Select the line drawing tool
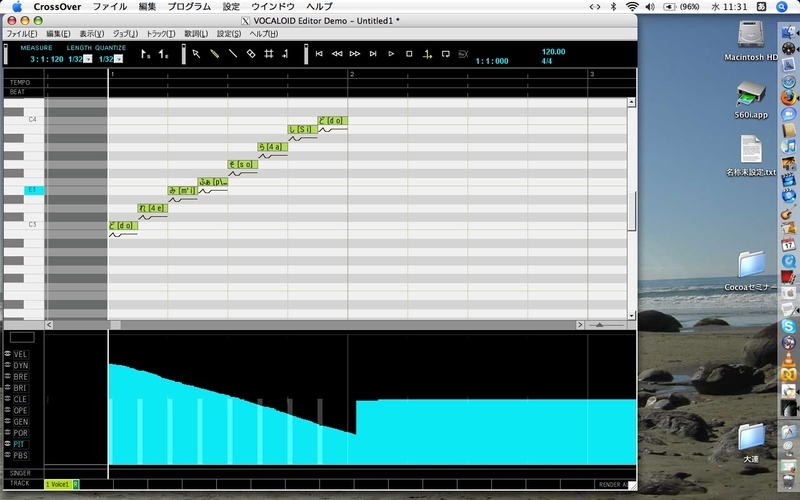800x500 pixels. [x=233, y=54]
